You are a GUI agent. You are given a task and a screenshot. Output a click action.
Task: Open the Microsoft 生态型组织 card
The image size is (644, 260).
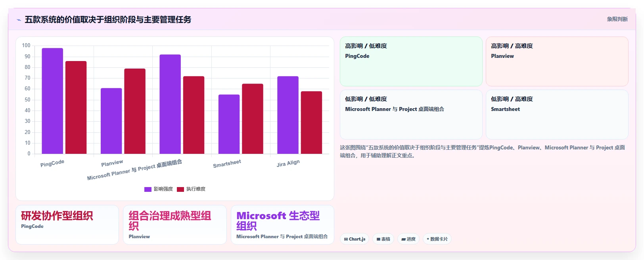coord(282,224)
